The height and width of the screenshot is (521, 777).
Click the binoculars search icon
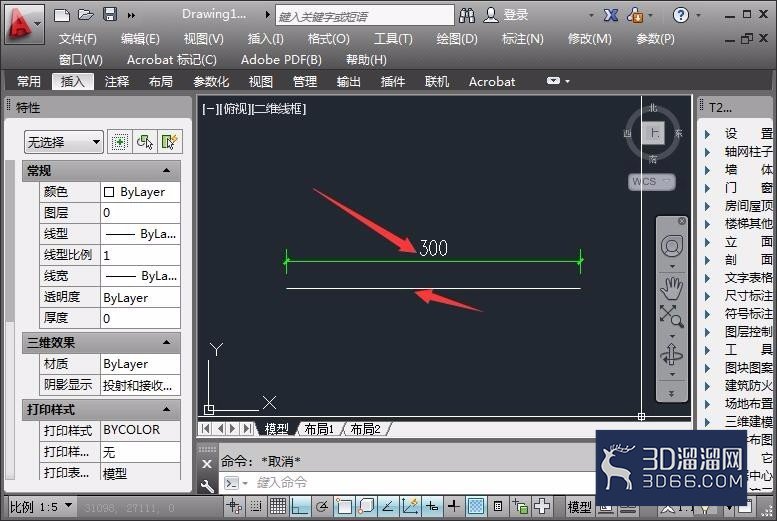coord(467,15)
